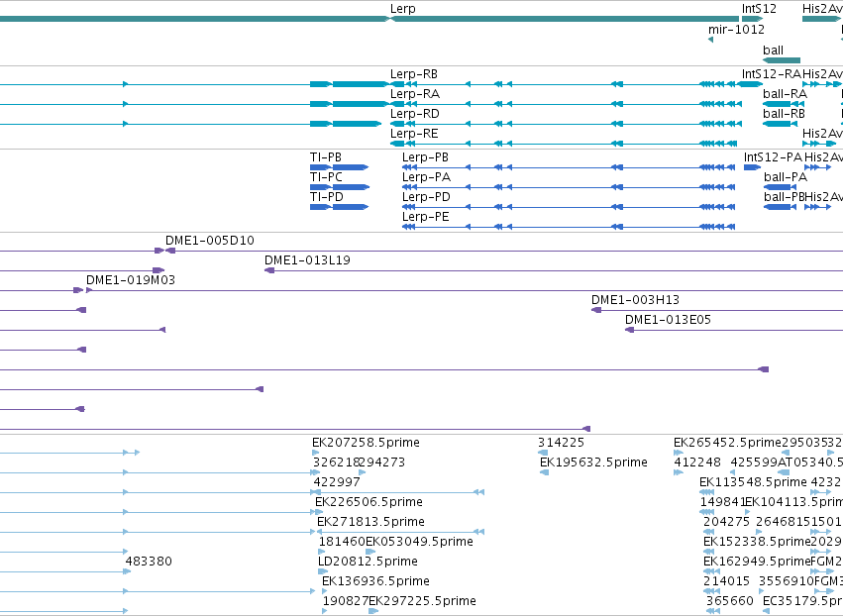Select the teal ball gene arrow glyph
Image resolution: width=843 pixels, height=616 pixels.
(x=782, y=60)
